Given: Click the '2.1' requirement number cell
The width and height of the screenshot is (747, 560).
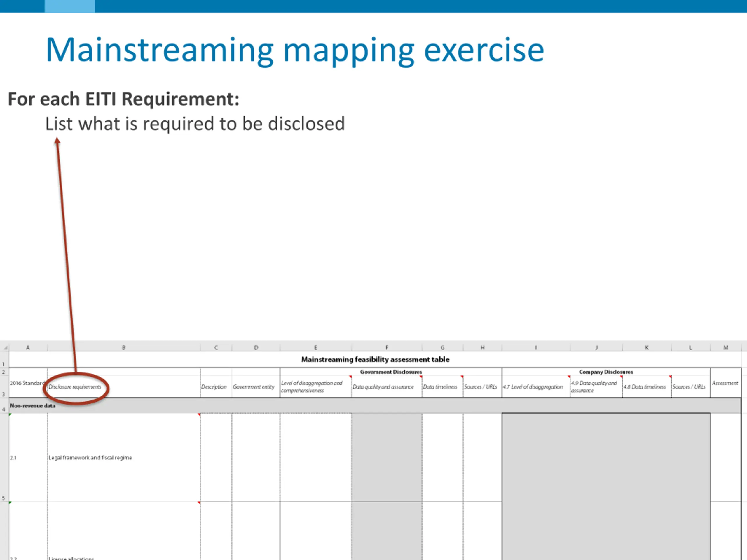Looking at the screenshot, I should pyautogui.click(x=28, y=457).
